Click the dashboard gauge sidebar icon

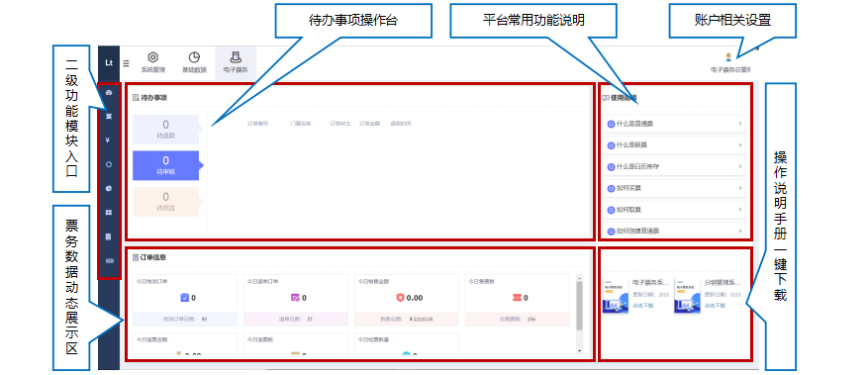[109, 93]
